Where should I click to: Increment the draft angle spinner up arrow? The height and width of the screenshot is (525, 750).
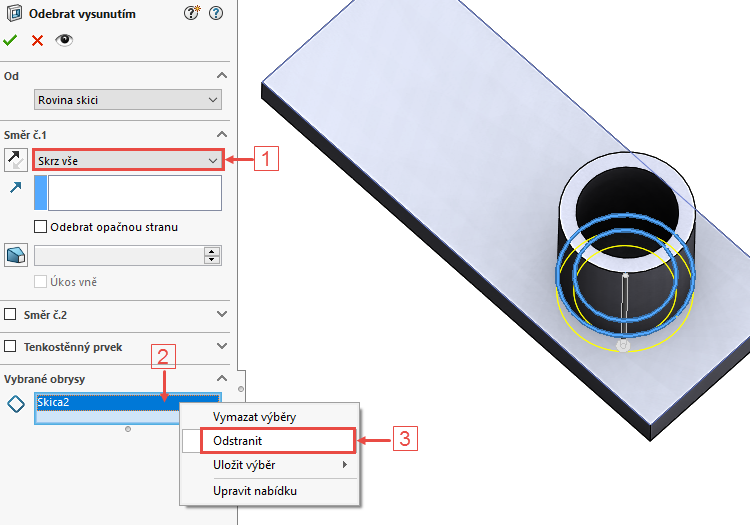(x=211, y=251)
